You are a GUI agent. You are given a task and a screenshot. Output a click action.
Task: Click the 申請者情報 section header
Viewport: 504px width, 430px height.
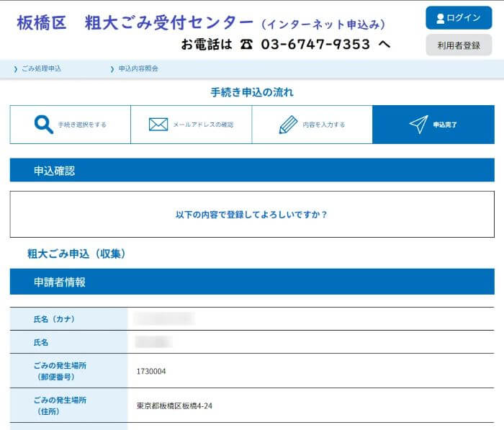point(252,282)
